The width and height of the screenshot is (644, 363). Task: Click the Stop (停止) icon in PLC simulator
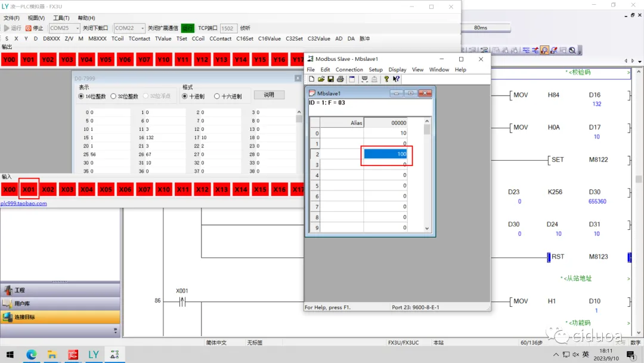click(x=29, y=28)
